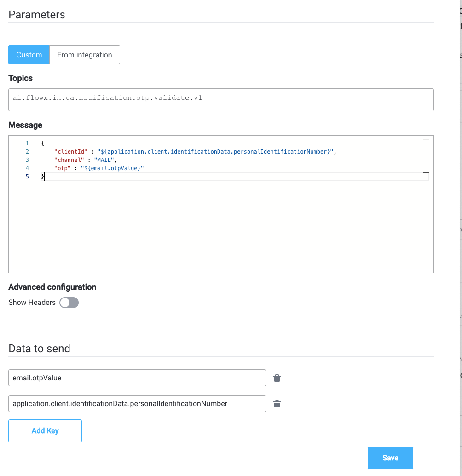Switch to the Custom tab
This screenshot has height=476, width=462.
[29, 55]
